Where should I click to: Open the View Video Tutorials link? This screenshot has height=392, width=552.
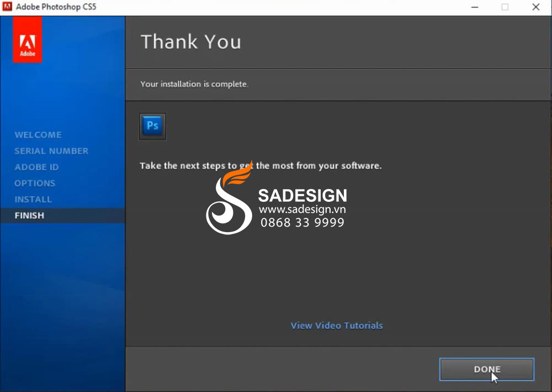337,325
